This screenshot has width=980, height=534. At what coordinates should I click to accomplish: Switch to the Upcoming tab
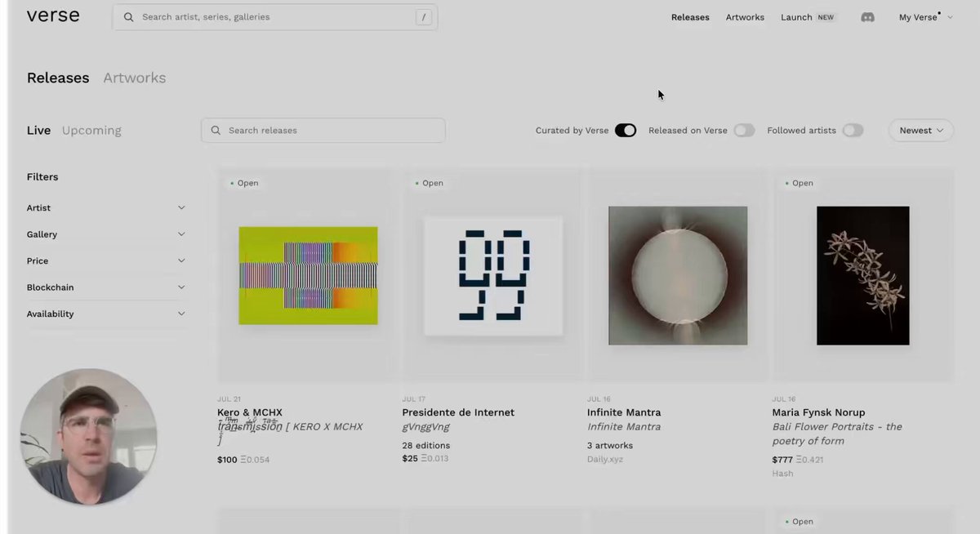coord(91,131)
